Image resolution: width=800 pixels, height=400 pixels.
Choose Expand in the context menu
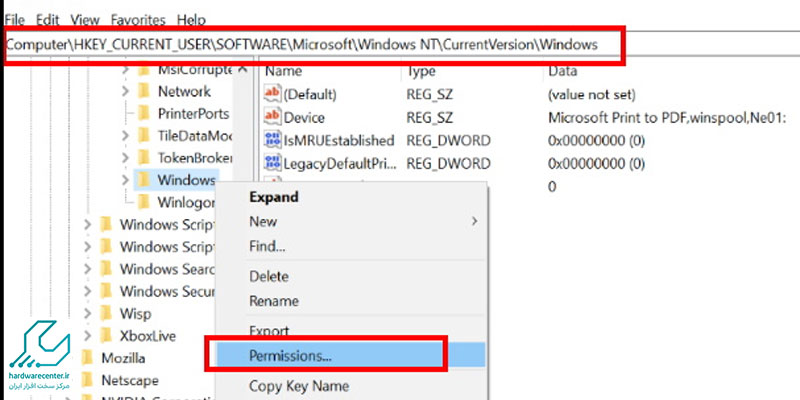coord(350,197)
